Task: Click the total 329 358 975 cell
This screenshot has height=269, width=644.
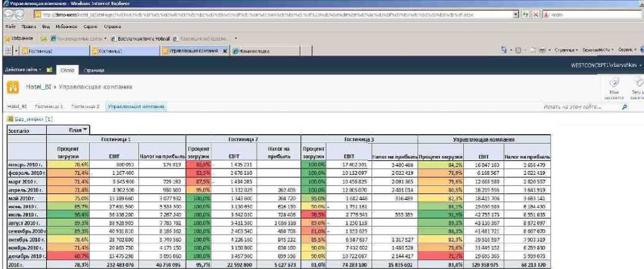Action: coord(484,265)
